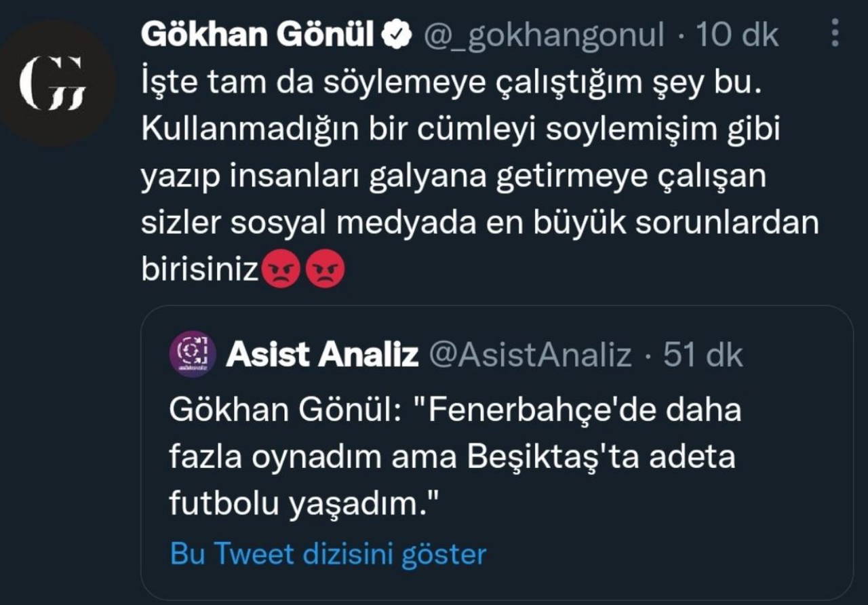
Task: Click the verified badge beside Gökhan Gönül
Action: [x=398, y=35]
